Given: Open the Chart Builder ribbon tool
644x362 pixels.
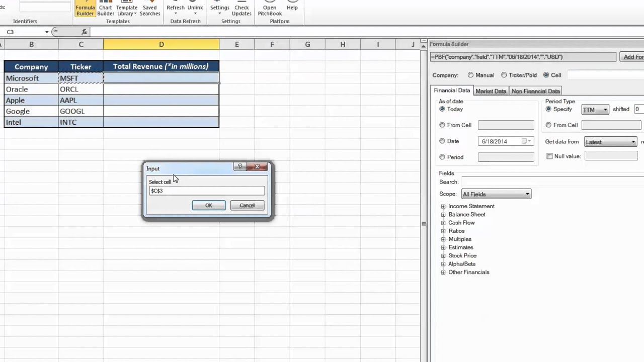Looking at the screenshot, I should (x=106, y=9).
